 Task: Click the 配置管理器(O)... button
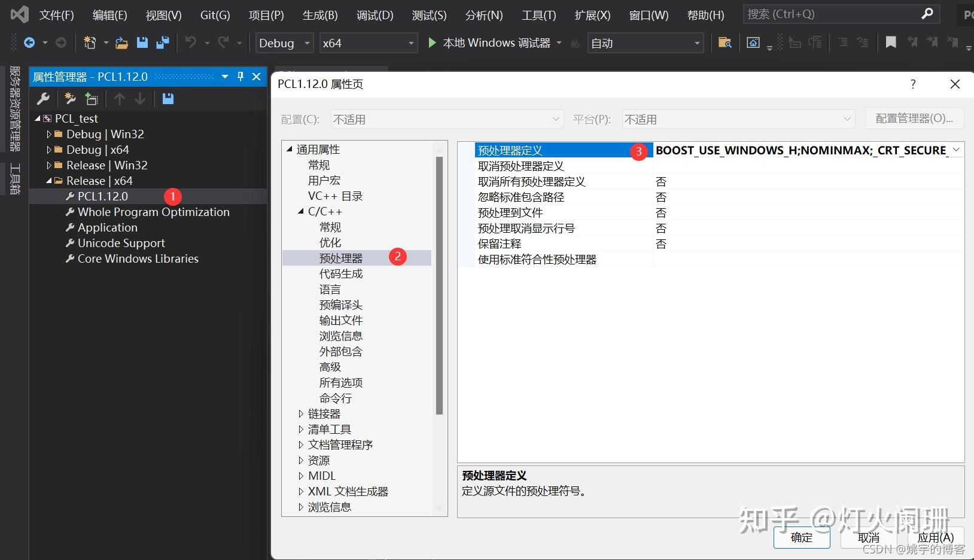914,118
